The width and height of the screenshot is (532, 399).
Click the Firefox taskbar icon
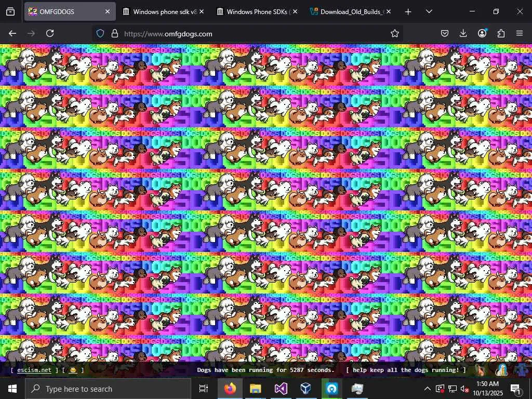click(x=230, y=389)
